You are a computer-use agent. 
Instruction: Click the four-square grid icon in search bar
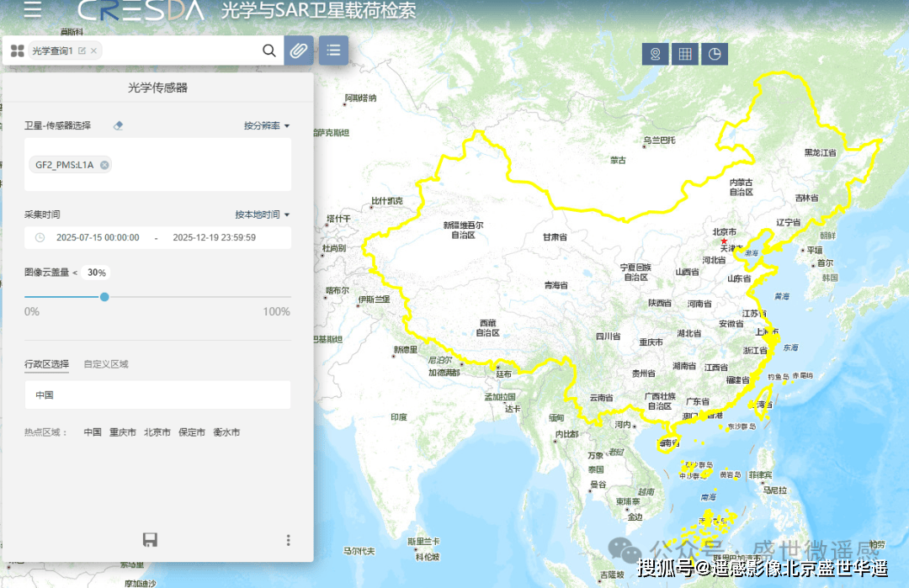[x=17, y=51]
